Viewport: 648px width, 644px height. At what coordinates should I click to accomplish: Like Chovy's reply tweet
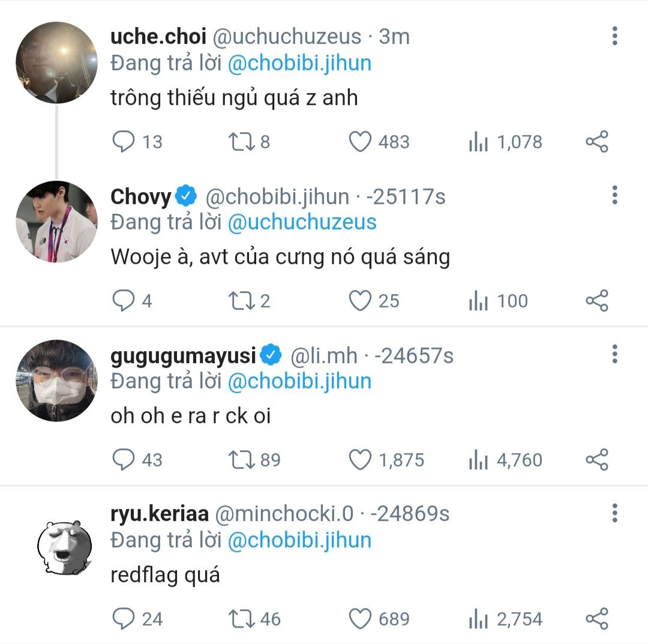pos(361,301)
